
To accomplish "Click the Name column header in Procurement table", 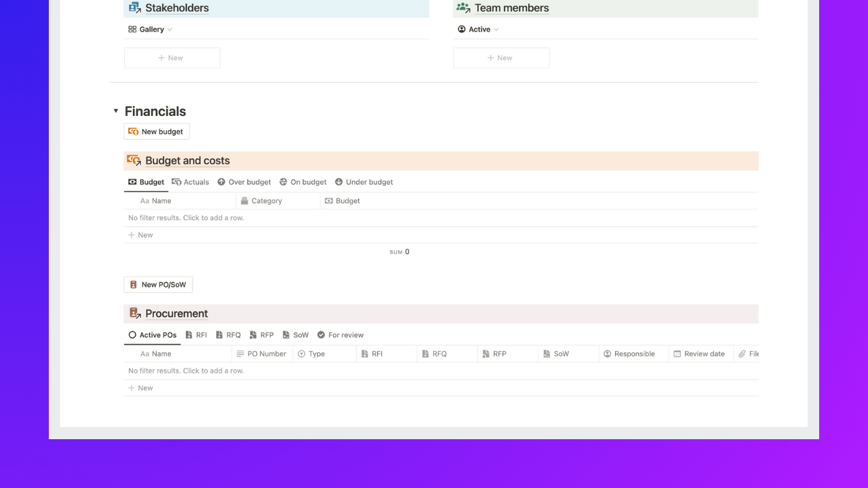I will [x=178, y=354].
